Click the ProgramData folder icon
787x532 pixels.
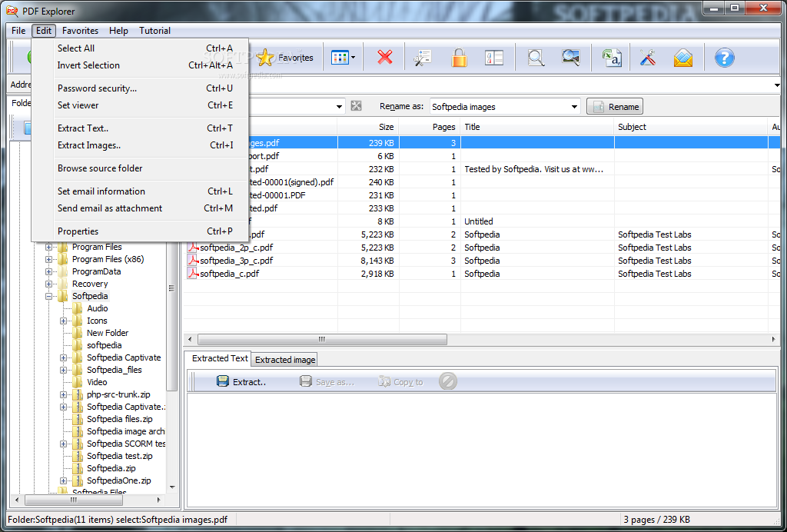63,271
